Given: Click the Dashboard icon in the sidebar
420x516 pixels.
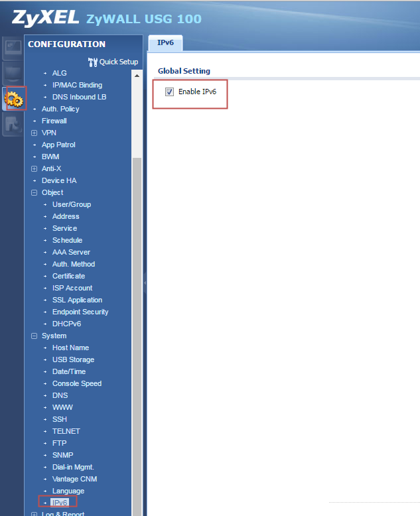Looking at the screenshot, I should click(x=13, y=48).
